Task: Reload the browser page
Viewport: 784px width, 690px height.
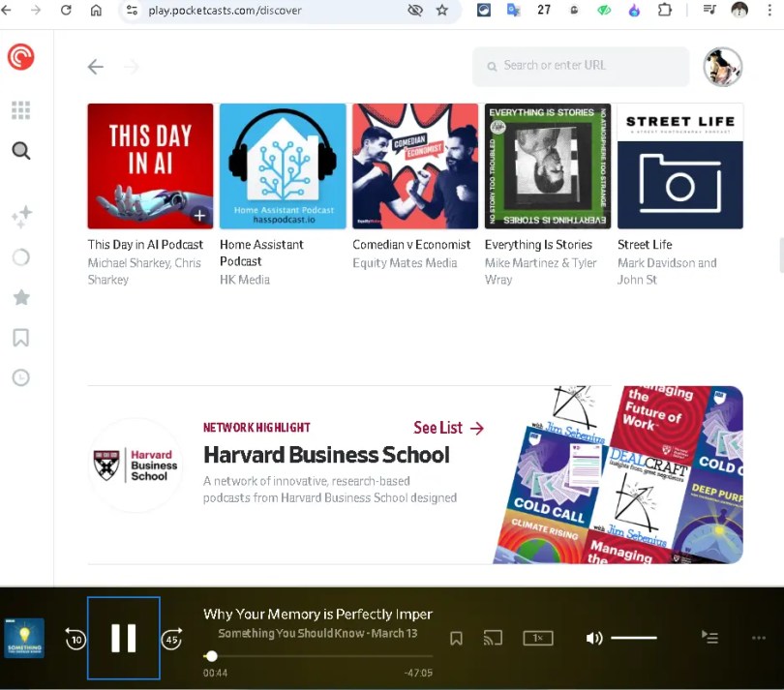Action: (x=66, y=10)
